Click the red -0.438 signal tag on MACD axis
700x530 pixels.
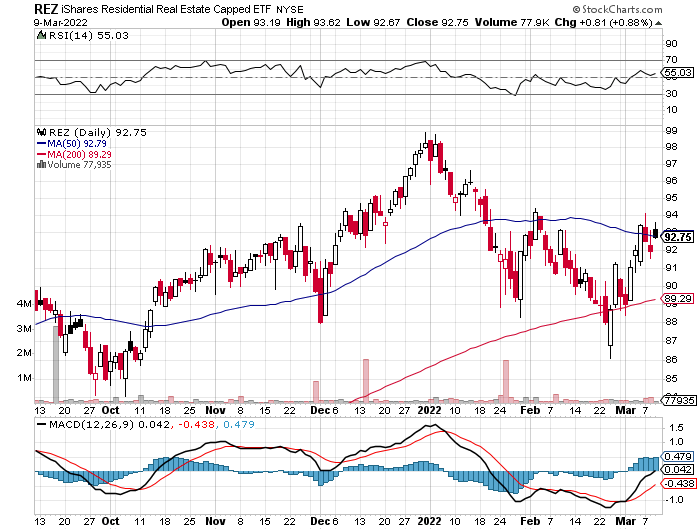(x=678, y=484)
